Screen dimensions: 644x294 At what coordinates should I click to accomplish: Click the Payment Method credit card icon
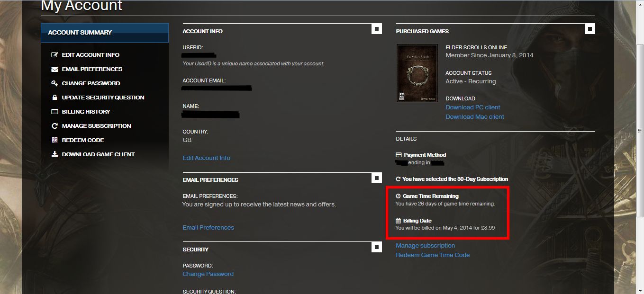click(x=399, y=155)
